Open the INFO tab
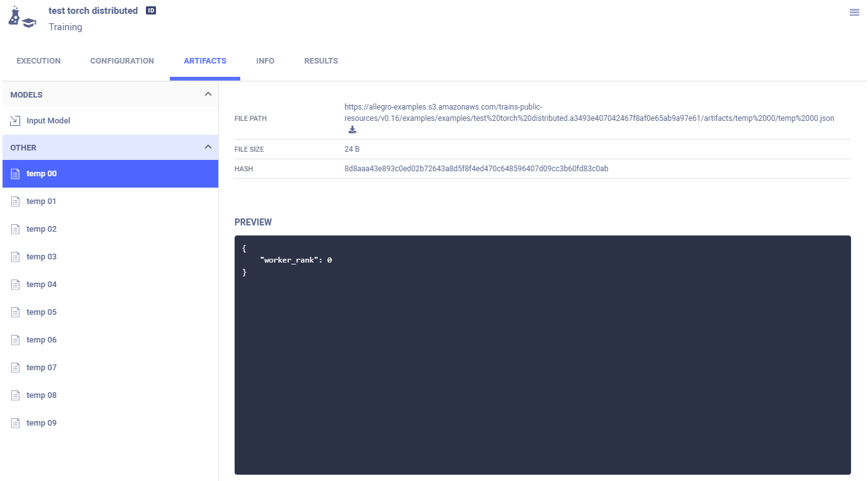868x481 pixels. [265, 61]
